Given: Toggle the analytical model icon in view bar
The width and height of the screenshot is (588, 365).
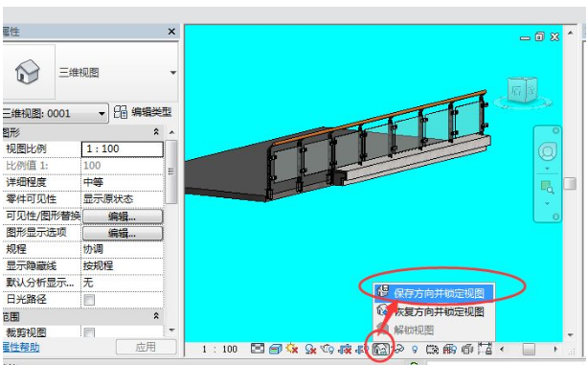Looking at the screenshot, I should coord(450,350).
